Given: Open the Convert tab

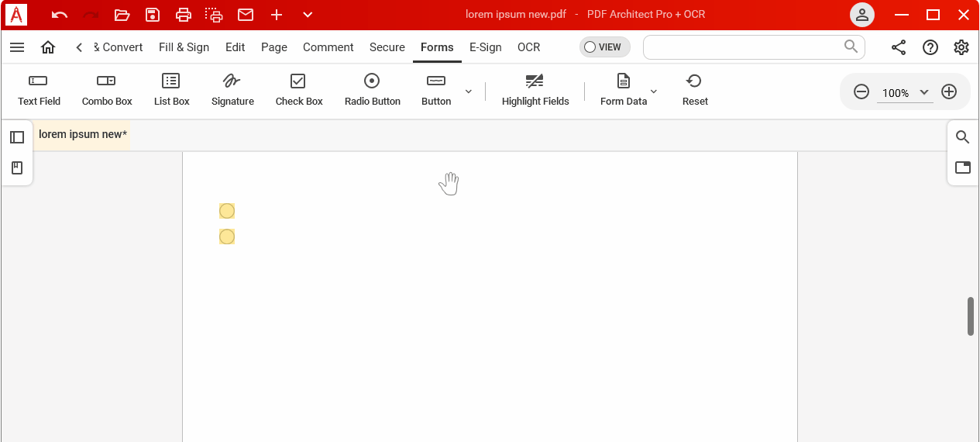Looking at the screenshot, I should tap(118, 47).
